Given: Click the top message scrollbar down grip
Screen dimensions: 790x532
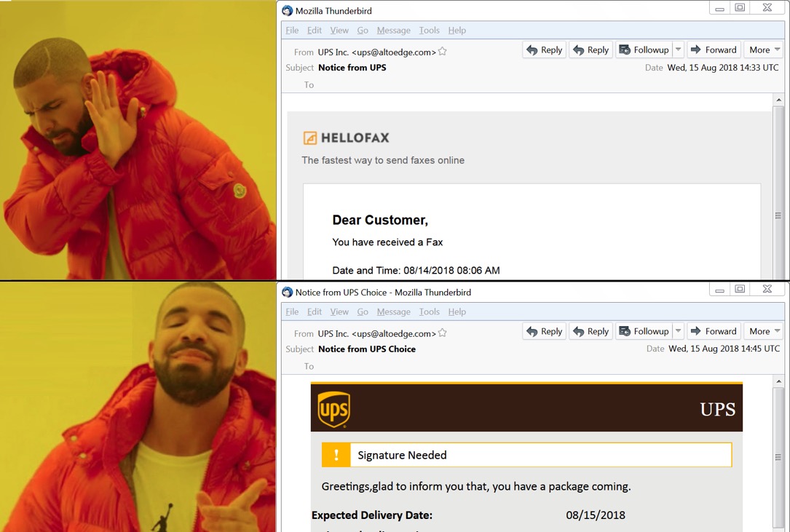Looking at the screenshot, I should pyautogui.click(x=778, y=215).
